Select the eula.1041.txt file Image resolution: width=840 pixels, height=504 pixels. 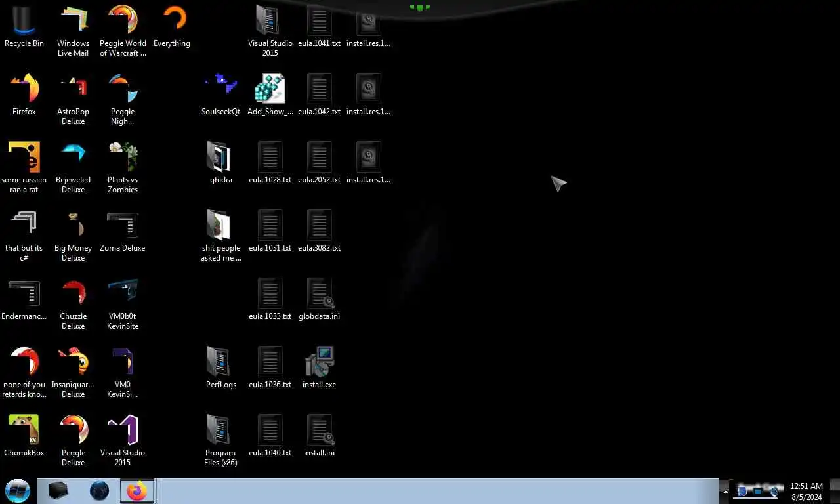click(320, 27)
